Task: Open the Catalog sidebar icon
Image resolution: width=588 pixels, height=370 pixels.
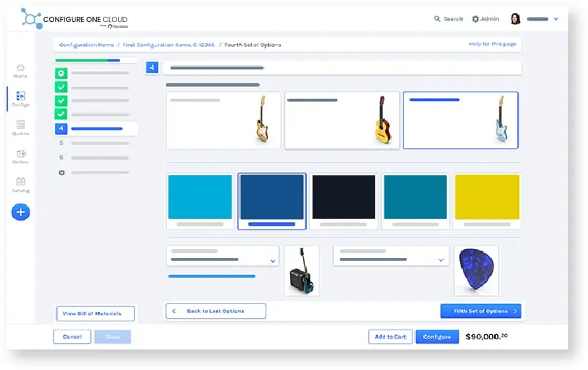Action: [x=21, y=185]
